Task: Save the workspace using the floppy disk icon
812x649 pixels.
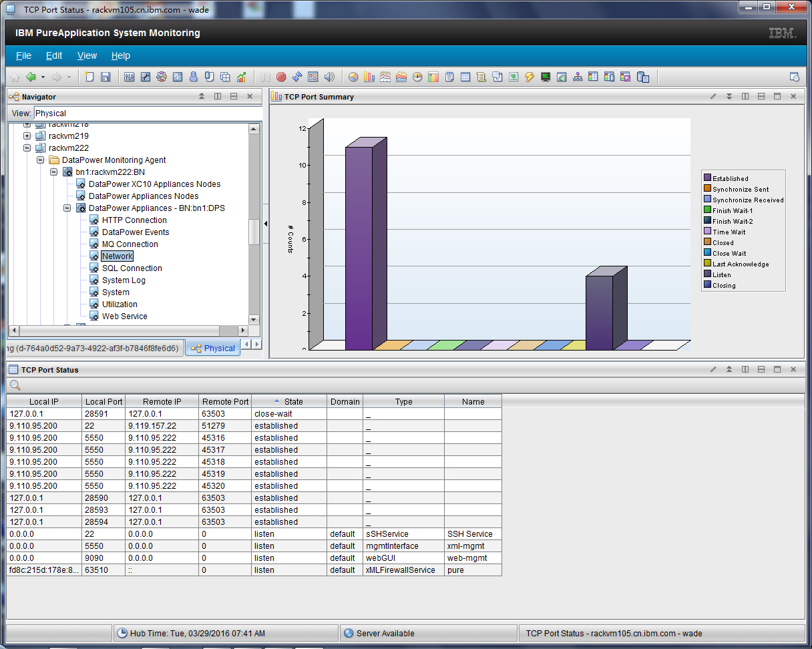Action: [x=106, y=77]
